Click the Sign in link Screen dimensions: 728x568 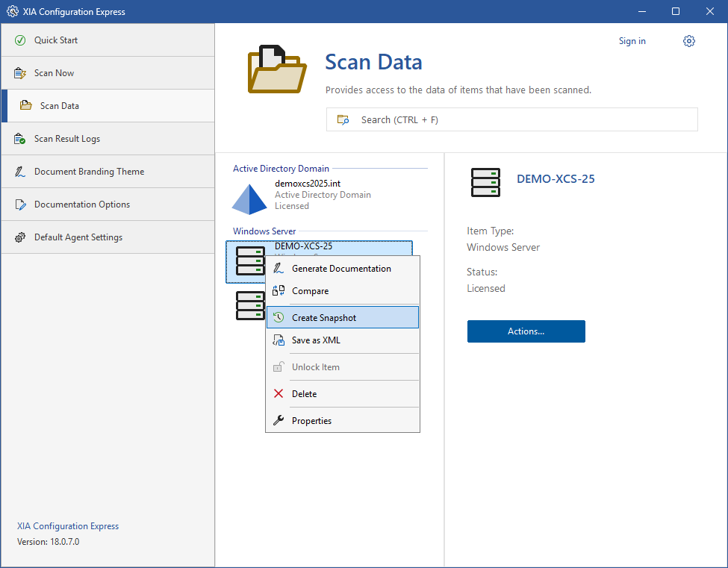point(632,41)
